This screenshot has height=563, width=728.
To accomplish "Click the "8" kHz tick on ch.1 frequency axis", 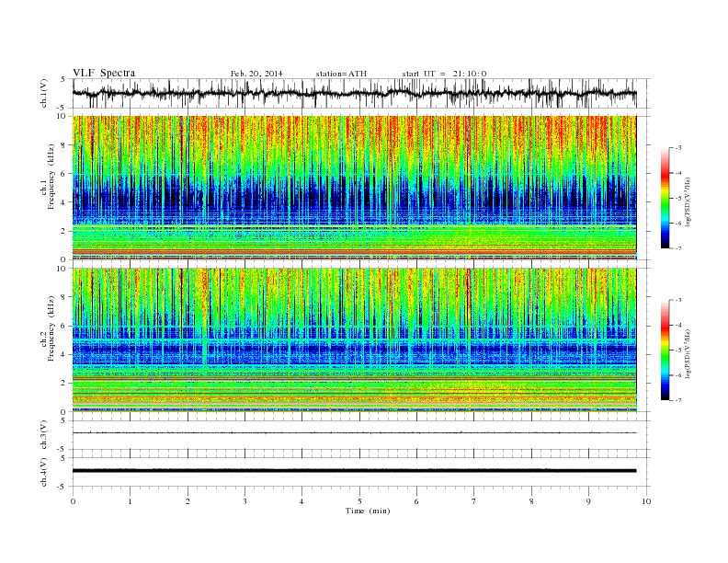I will pos(63,145).
